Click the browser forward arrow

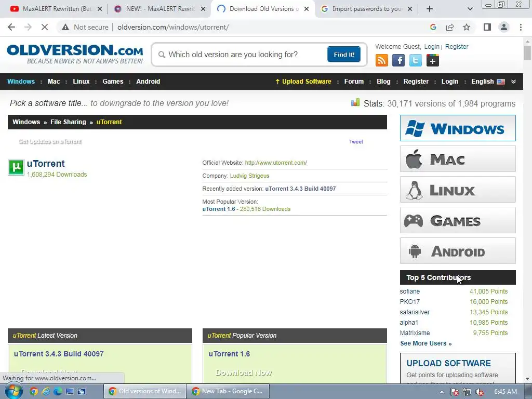pyautogui.click(x=28, y=27)
